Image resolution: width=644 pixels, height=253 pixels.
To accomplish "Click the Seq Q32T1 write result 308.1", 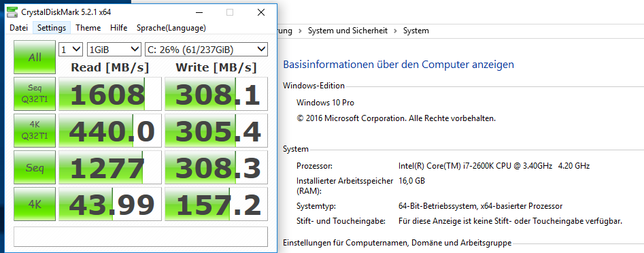I will pos(216,94).
